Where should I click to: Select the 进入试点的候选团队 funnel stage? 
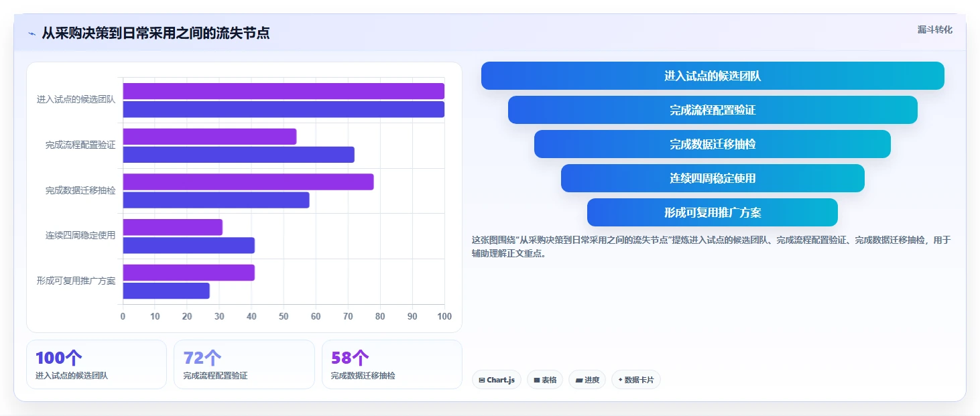point(713,76)
